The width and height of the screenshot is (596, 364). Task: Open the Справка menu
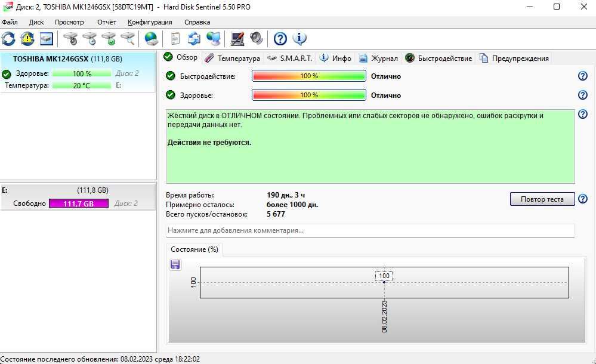(197, 22)
